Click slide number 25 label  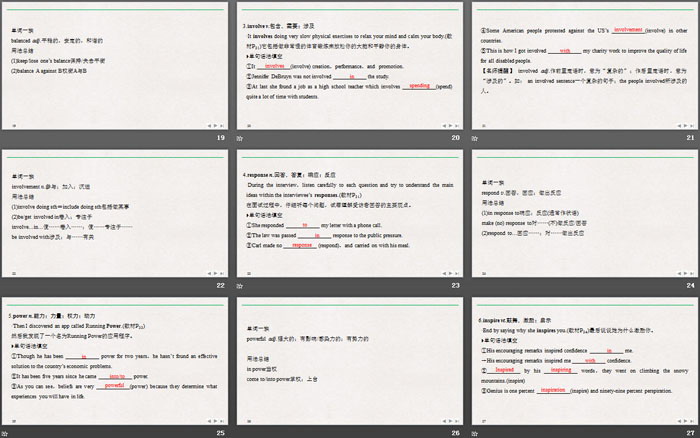(221, 433)
